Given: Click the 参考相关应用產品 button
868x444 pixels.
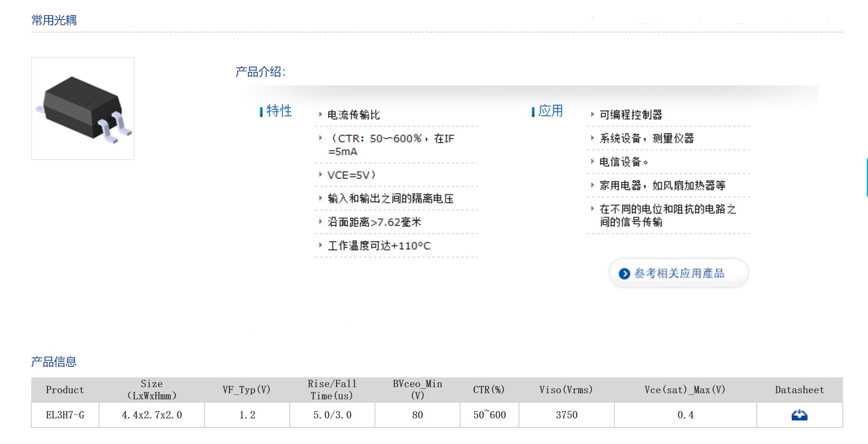Looking at the screenshot, I should click(x=678, y=273).
